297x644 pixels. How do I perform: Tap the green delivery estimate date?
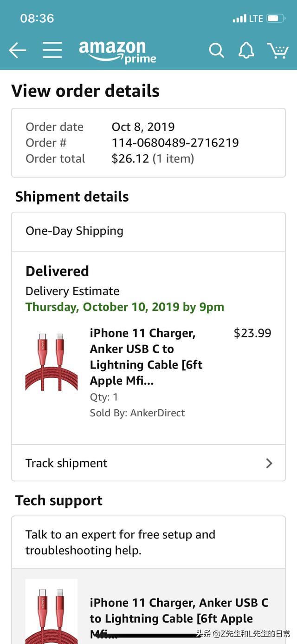tap(125, 307)
